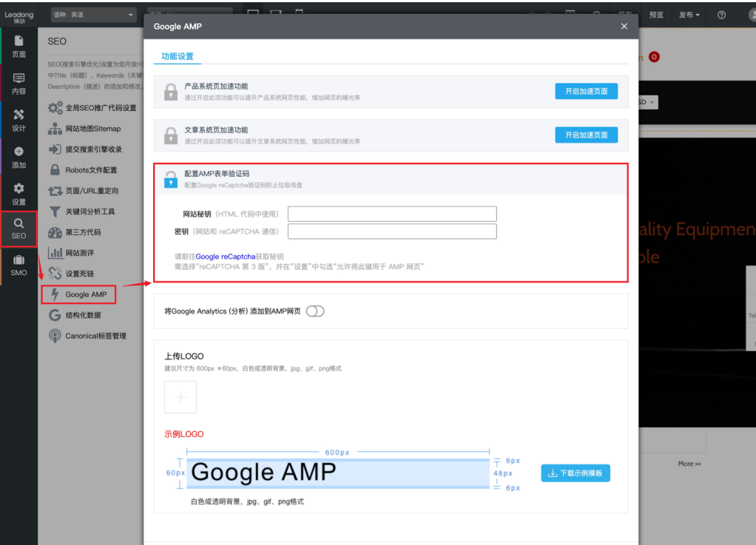Expand the 语种 language dropdown
The image size is (756, 545).
pos(93,15)
